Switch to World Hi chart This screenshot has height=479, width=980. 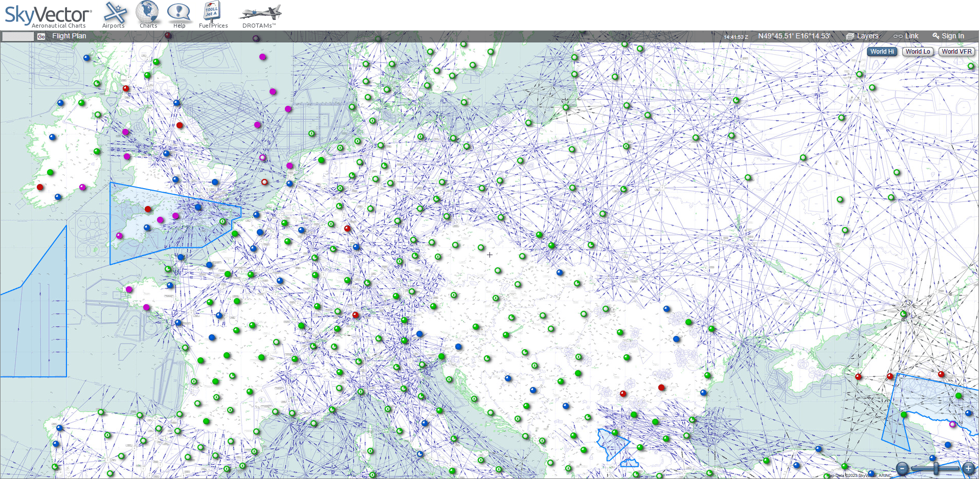coord(882,52)
